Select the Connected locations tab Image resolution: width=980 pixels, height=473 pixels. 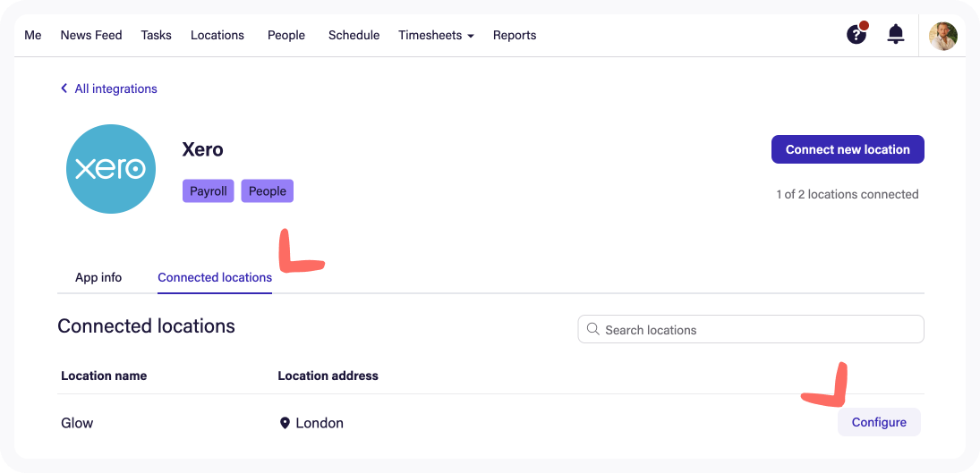[215, 278]
